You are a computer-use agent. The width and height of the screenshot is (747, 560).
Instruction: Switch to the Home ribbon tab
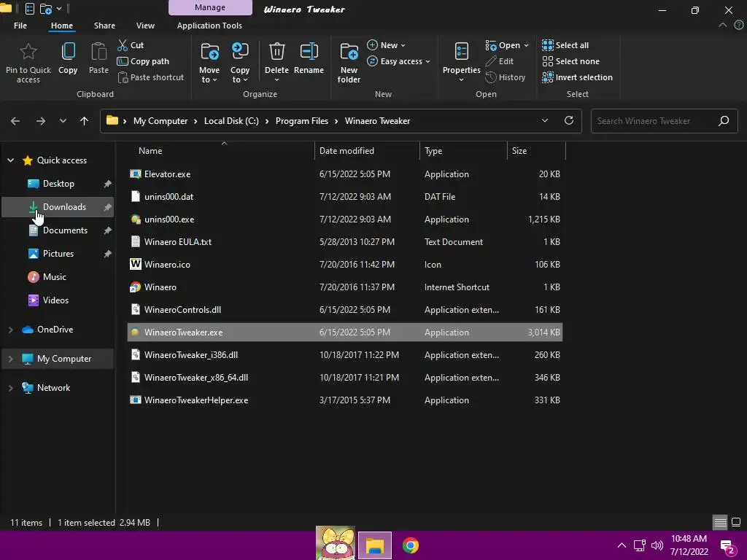pyautogui.click(x=62, y=26)
